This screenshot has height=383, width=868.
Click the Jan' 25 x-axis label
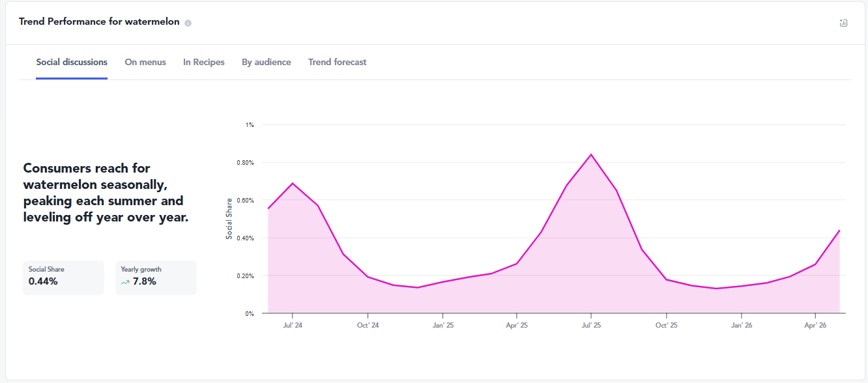pyautogui.click(x=442, y=325)
